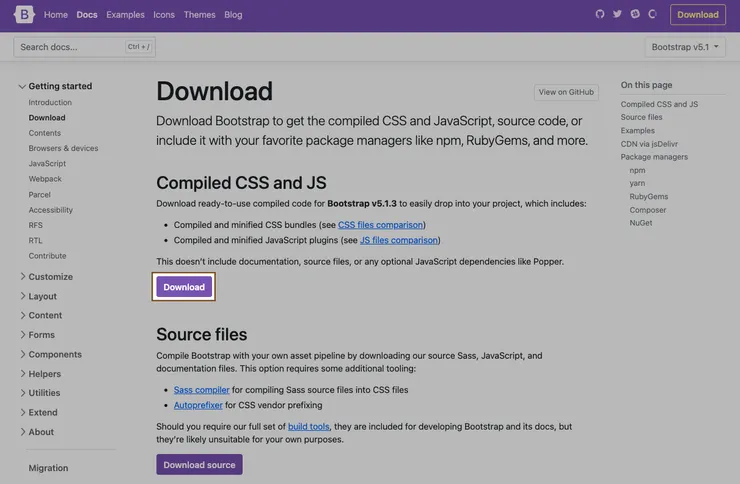Follow the JS files comparison link
This screenshot has height=484, width=740.
point(399,240)
